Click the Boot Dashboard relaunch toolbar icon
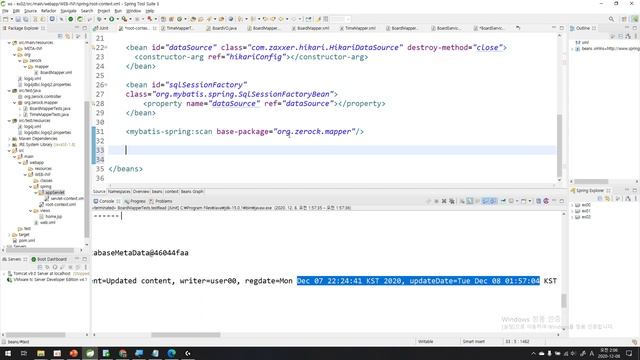The width and height of the screenshot is (640, 360). pos(80,19)
